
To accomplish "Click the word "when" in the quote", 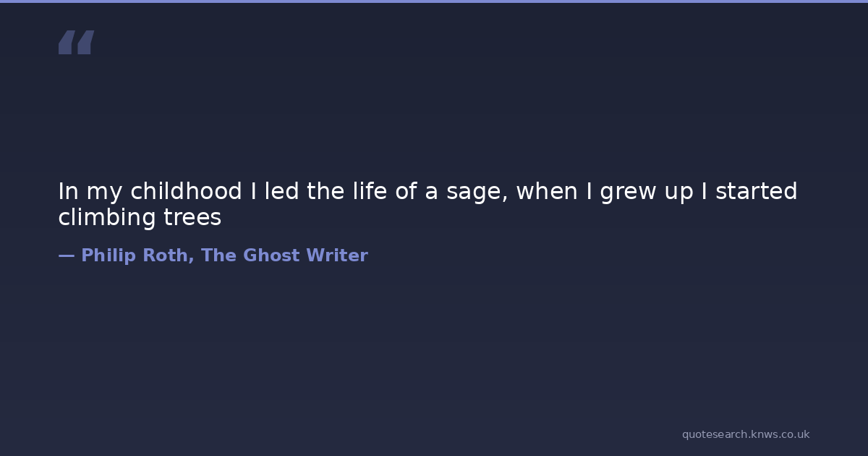I will coord(542,192).
